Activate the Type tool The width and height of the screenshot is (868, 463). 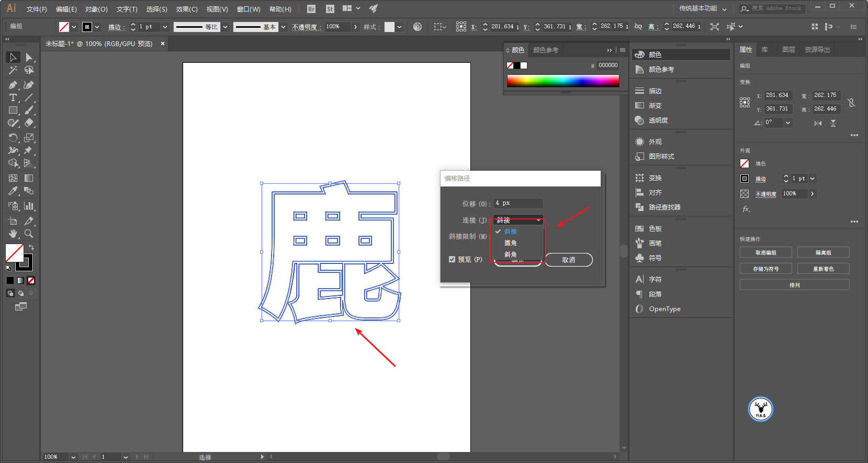click(13, 97)
